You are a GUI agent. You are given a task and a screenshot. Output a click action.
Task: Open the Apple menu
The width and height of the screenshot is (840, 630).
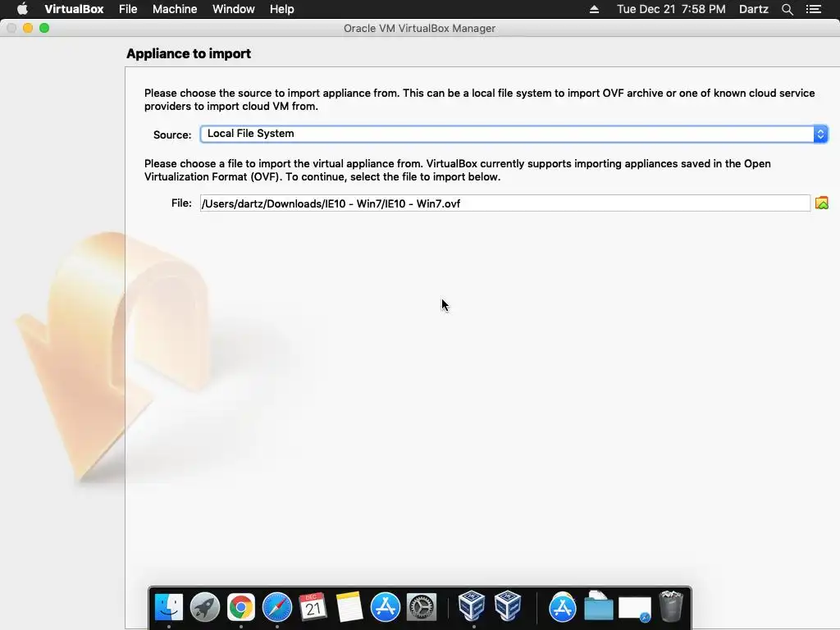click(22, 9)
